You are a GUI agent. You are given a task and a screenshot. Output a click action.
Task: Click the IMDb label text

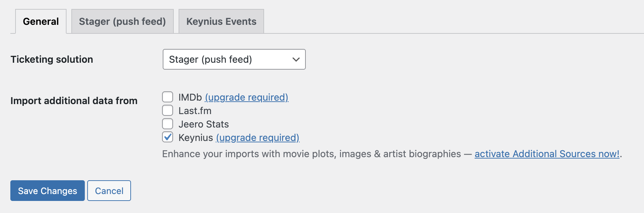pos(189,97)
